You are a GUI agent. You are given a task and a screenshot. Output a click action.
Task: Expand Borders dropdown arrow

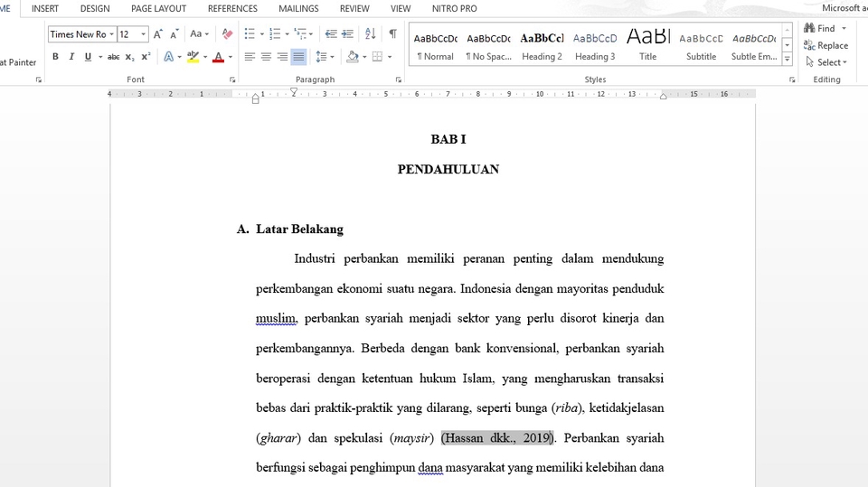[x=390, y=57]
